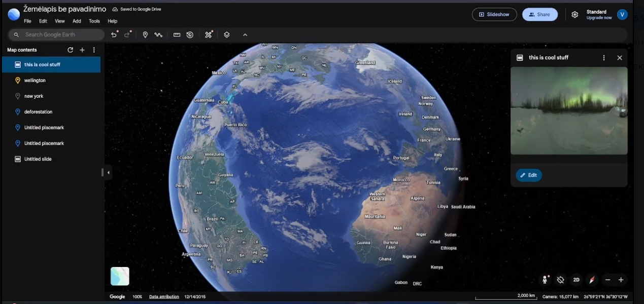Start the Slideshow
The height and width of the screenshot is (304, 644).
[x=494, y=15]
